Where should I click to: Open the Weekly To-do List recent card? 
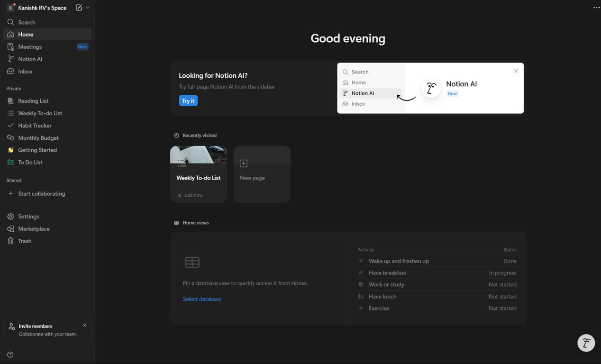tap(199, 174)
